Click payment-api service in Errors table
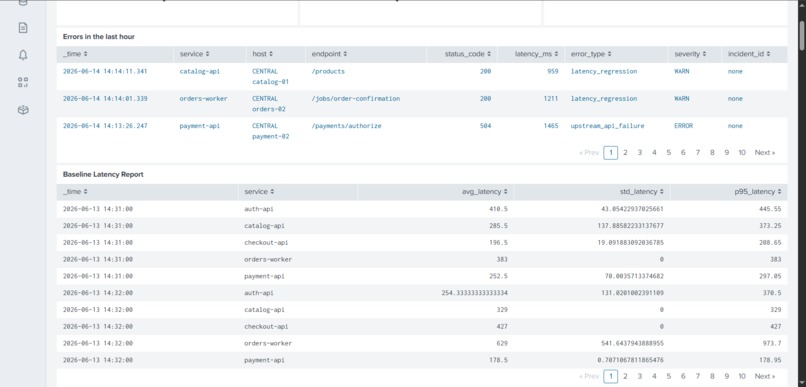The height and width of the screenshot is (387, 806). coord(199,126)
